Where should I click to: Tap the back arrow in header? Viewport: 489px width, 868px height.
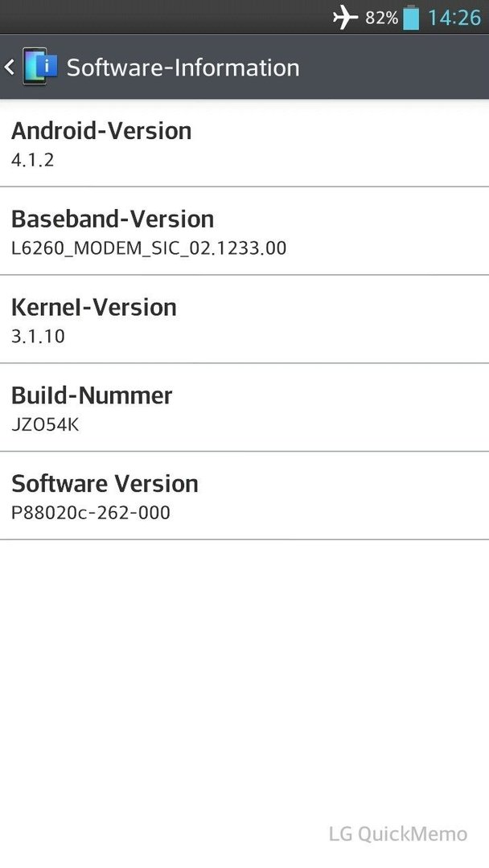tap(9, 68)
